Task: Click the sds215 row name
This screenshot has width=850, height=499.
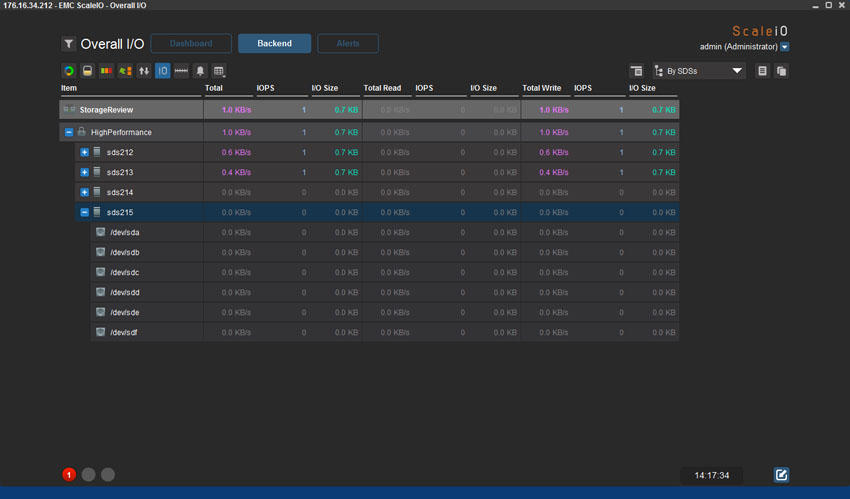Action: pos(120,212)
